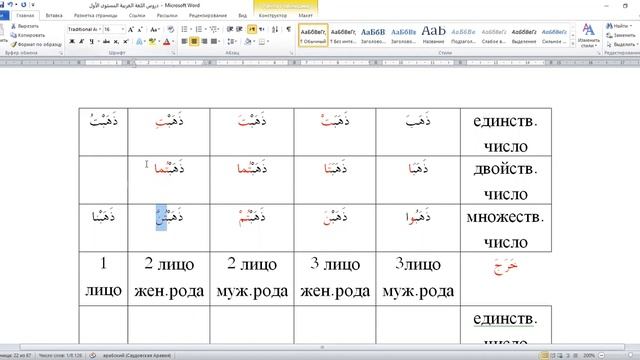640x360 pixels.
Task: Expand the styles gallery
Action: 573,44
